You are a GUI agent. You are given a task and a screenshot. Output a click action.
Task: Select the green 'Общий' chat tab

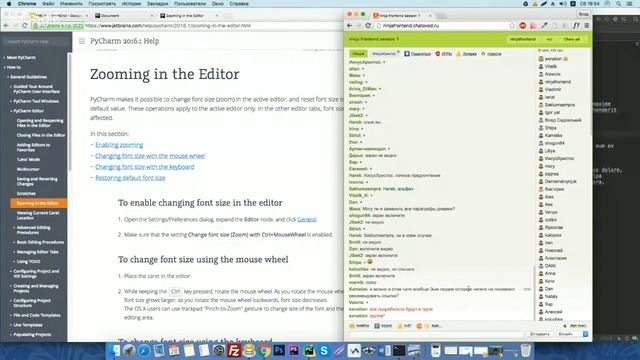tap(358, 53)
